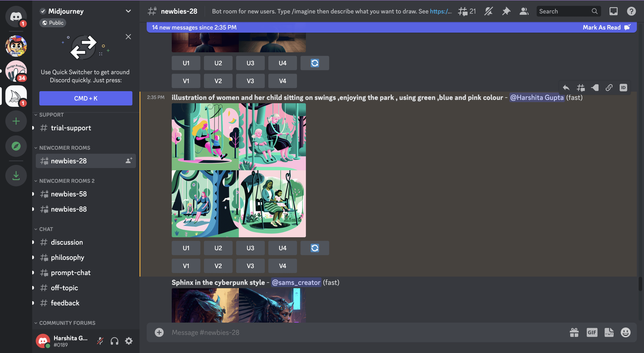Click the @Harshita Gupta mention
This screenshot has height=353, width=644.
click(x=537, y=98)
